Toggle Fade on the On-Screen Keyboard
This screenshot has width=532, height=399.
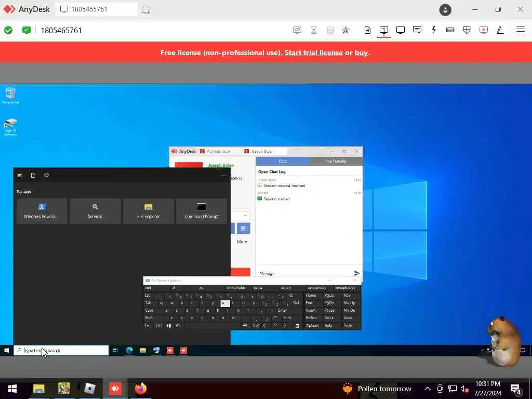348,325
